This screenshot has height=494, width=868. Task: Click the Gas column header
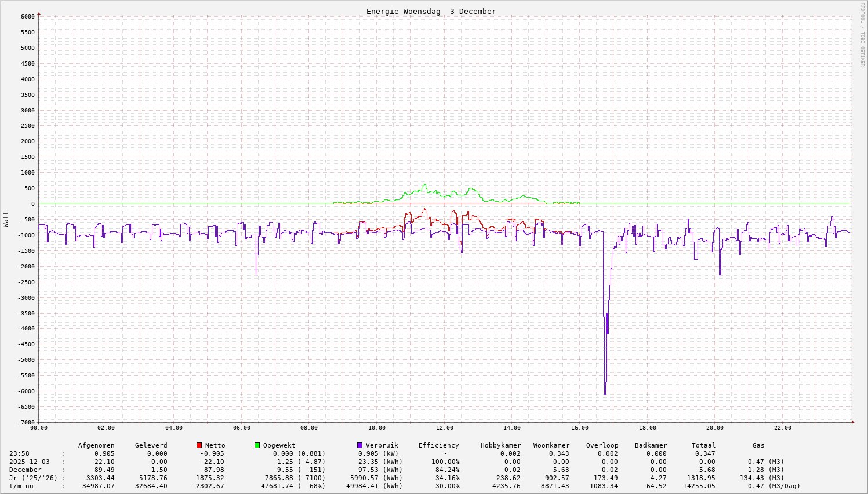tap(758, 445)
